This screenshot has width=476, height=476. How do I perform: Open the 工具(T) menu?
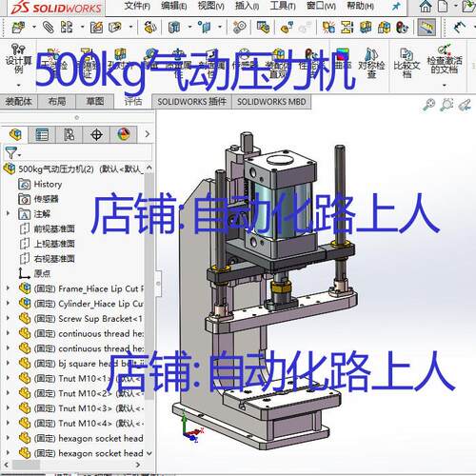283,6
